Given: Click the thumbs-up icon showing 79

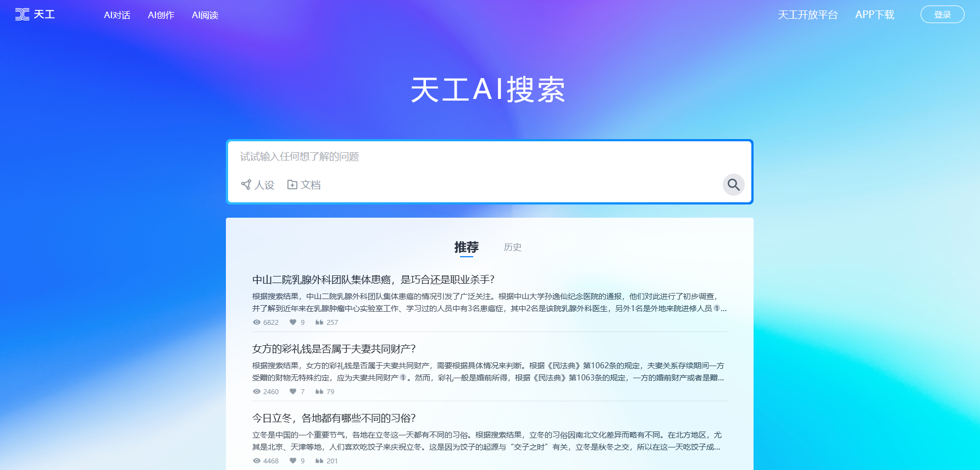Looking at the screenshot, I should (319, 392).
